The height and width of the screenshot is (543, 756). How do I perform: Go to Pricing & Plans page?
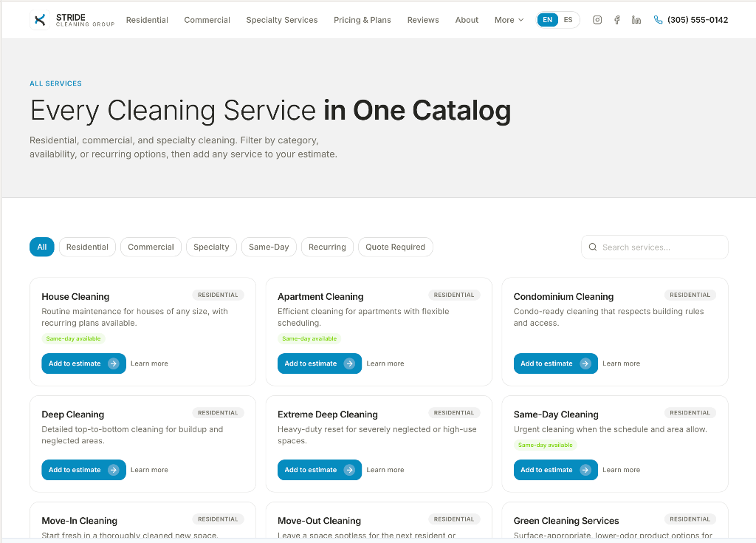[362, 20]
